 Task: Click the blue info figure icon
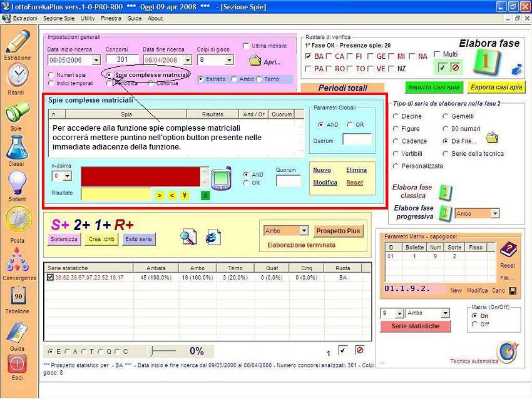point(517,69)
